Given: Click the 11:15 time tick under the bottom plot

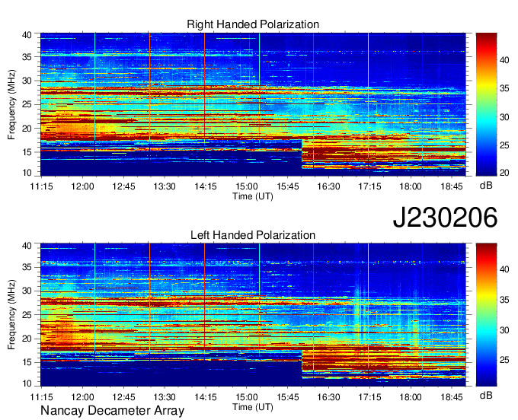Looking at the screenshot, I should (42, 397).
